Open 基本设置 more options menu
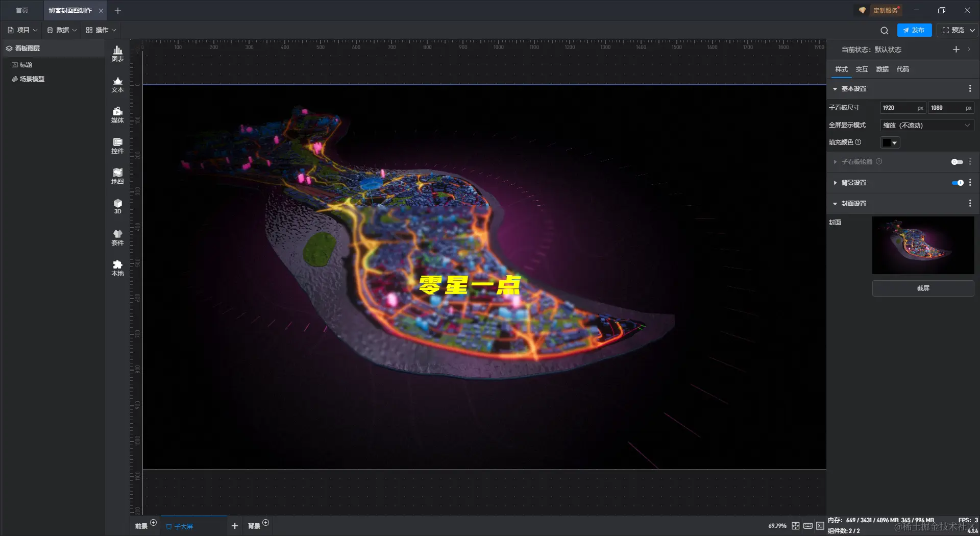The width and height of the screenshot is (980, 536). coord(970,89)
